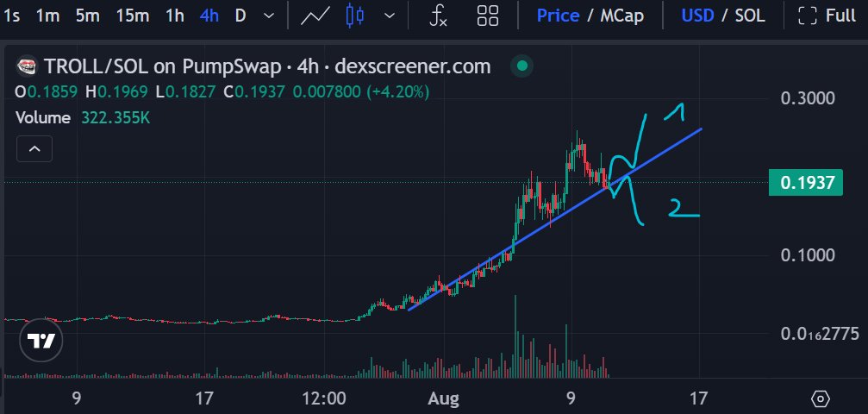
Task: Click the high value H0.1969 in legend
Action: (116, 92)
